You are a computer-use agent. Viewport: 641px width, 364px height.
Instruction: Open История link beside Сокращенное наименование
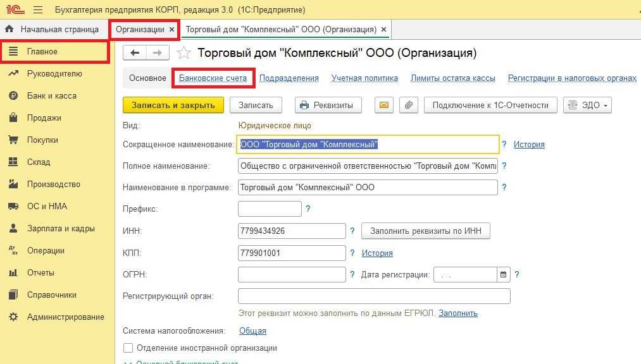click(x=529, y=145)
